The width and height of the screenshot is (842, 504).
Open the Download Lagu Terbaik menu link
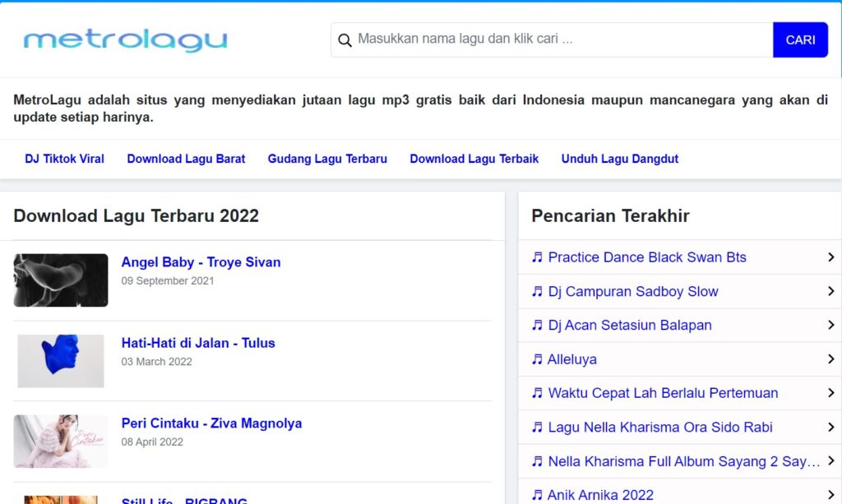[x=474, y=159]
